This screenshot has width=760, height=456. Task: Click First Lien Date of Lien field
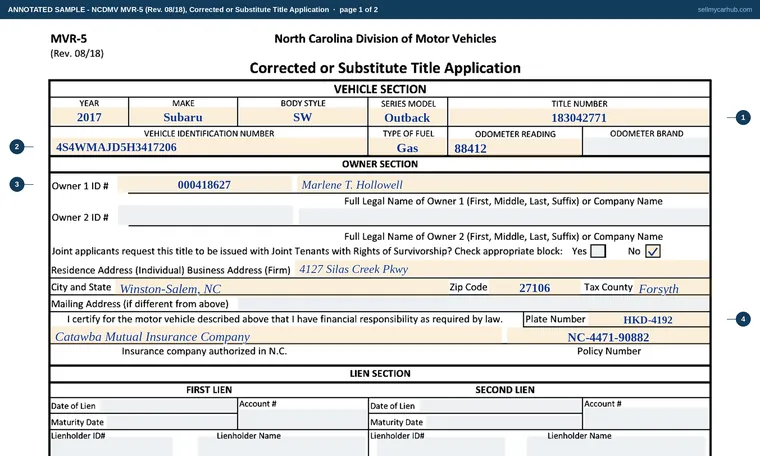tap(168, 406)
